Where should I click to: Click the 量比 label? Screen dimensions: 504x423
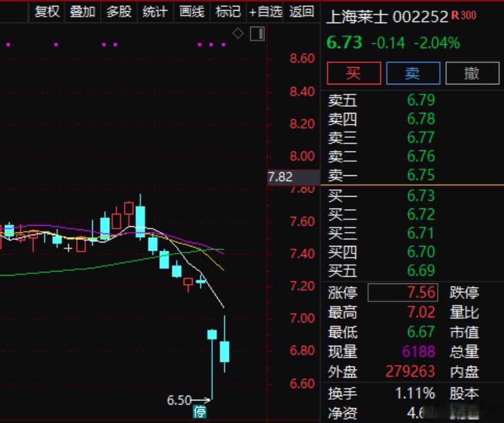tap(464, 312)
